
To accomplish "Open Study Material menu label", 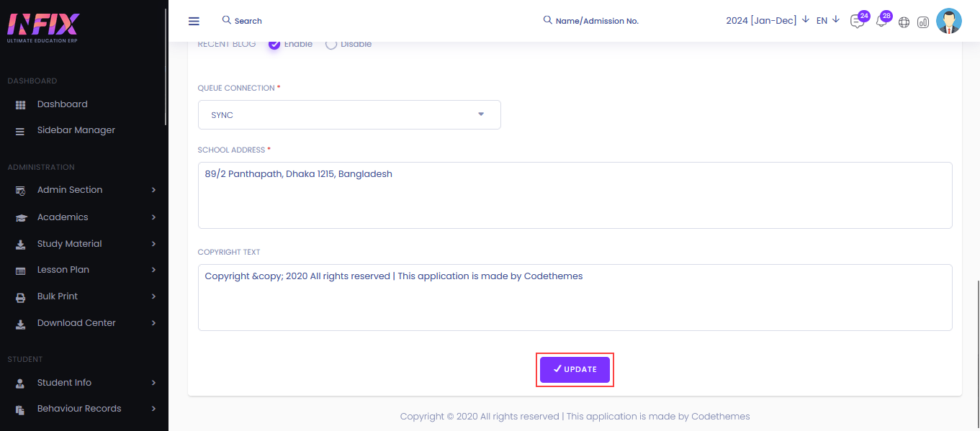I will click(70, 244).
